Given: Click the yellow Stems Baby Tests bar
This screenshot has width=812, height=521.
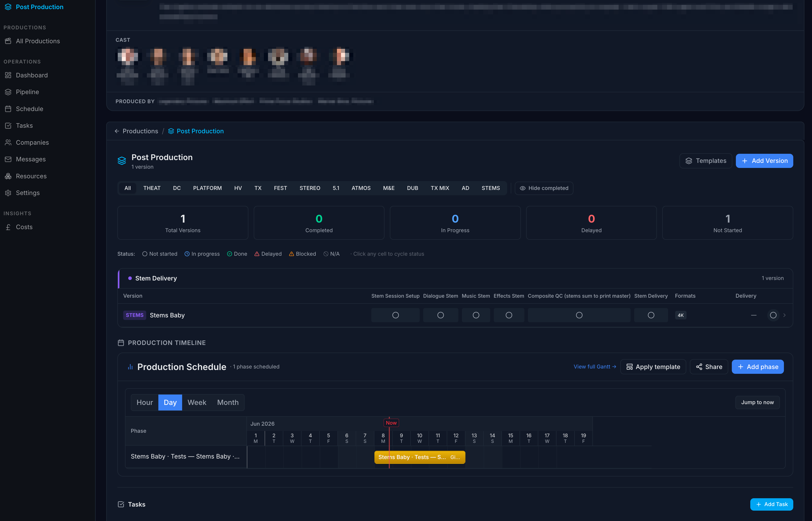Looking at the screenshot, I should 419,457.
